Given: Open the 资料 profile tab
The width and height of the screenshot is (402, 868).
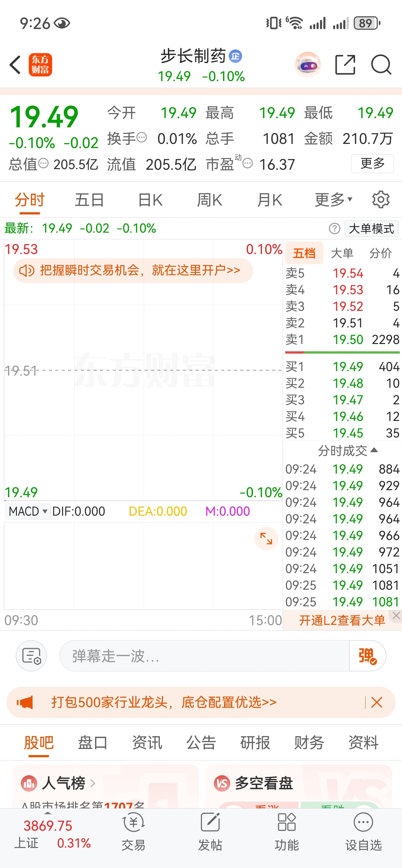Looking at the screenshot, I should [363, 742].
